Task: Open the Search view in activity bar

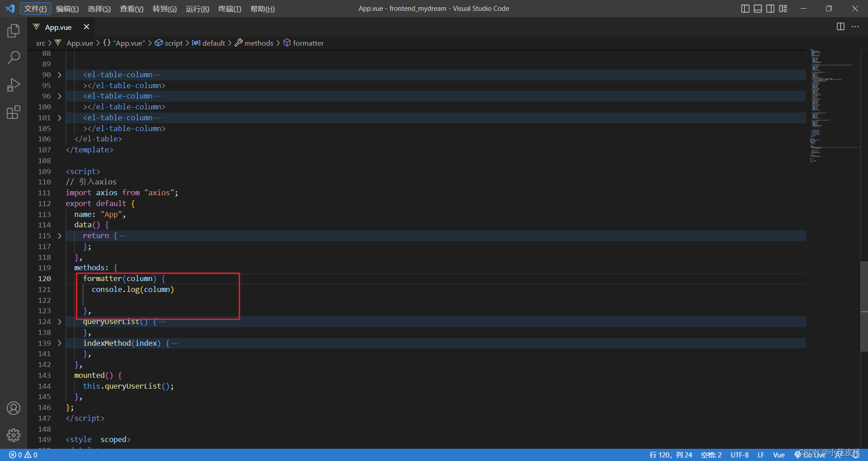Action: (14, 57)
